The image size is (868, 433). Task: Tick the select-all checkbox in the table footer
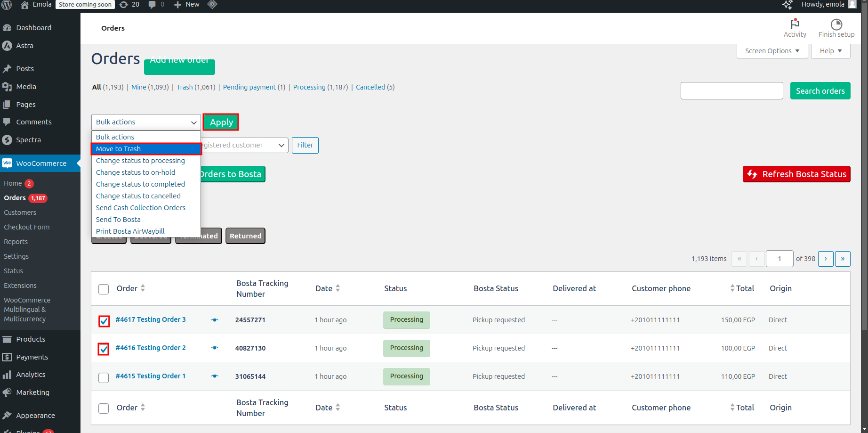coord(104,408)
